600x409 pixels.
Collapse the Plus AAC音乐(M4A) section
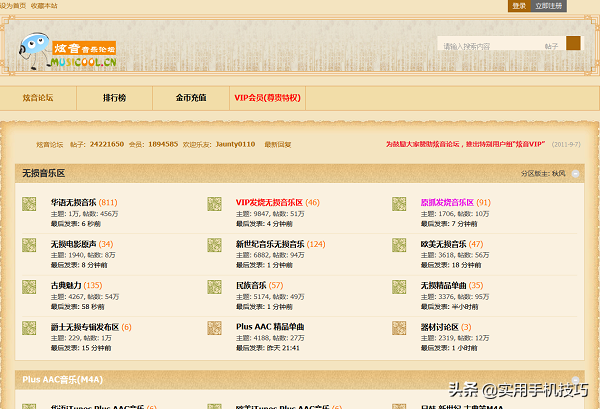(573, 380)
